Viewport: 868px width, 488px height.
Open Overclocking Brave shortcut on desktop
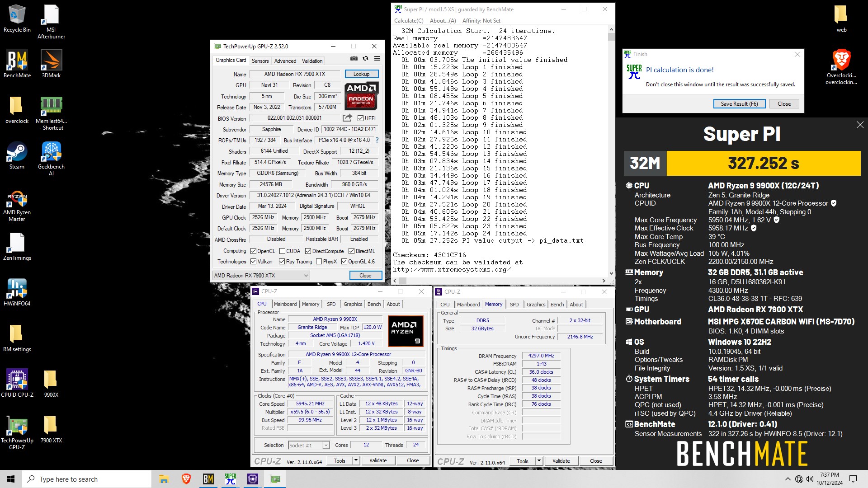(841, 67)
